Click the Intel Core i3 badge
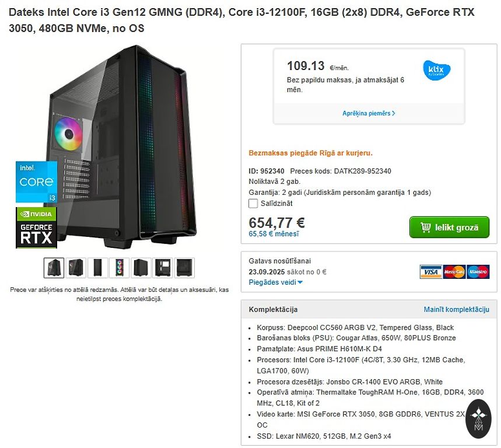 click(36, 181)
